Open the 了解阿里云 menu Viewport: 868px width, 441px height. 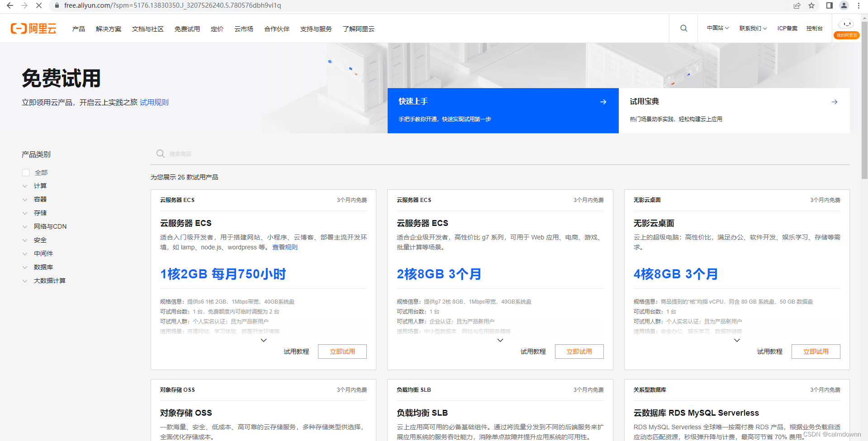coord(359,29)
